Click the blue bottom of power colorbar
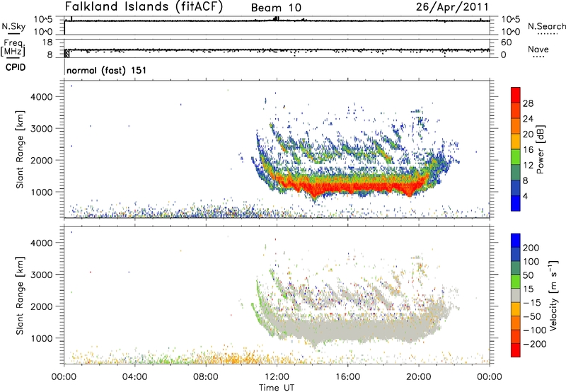This screenshot has width=566, height=392. (x=516, y=203)
